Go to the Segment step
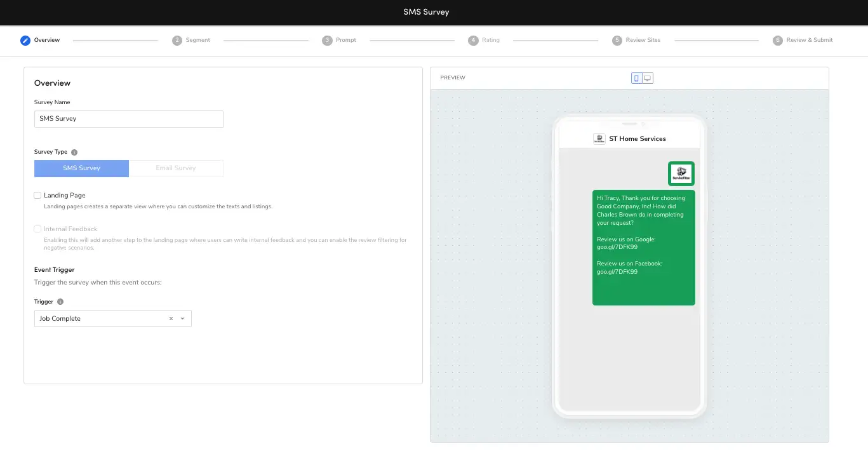Viewport: 868px width, 463px height. point(177,40)
